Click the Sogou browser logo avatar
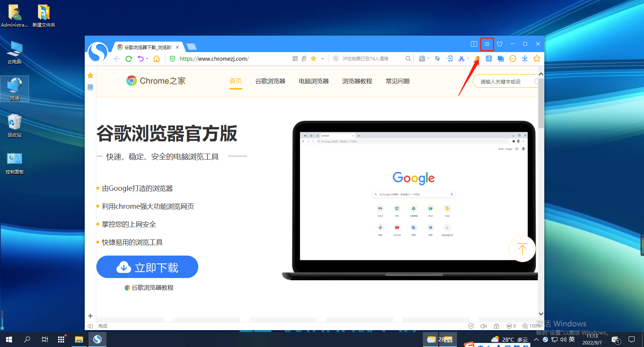Image resolution: width=644 pixels, height=347 pixels. click(98, 52)
